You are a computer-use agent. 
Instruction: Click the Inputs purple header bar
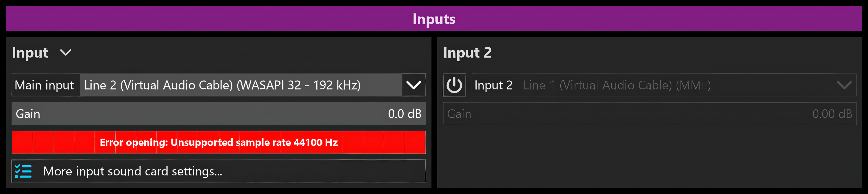click(434, 19)
